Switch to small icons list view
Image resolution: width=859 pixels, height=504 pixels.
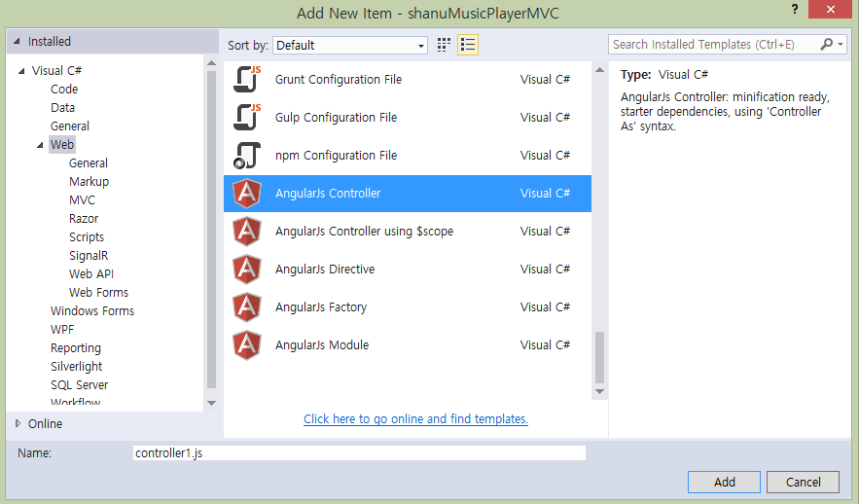coord(468,45)
